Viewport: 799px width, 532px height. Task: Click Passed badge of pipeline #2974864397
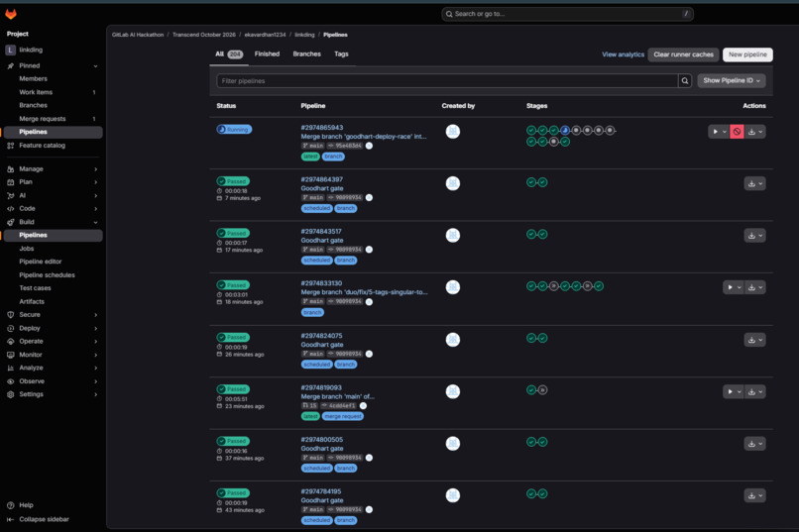click(x=233, y=181)
